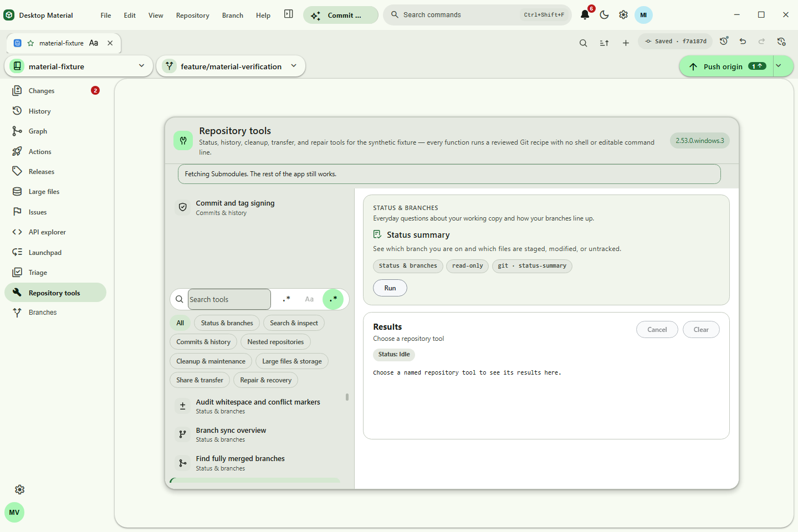798x532 pixels.
Task: Open bottom-left sidebar settings gear
Action: (x=20, y=489)
